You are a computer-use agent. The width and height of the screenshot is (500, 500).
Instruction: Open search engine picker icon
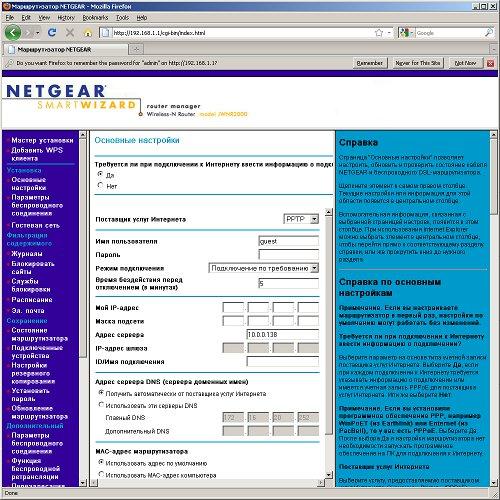click(x=407, y=33)
